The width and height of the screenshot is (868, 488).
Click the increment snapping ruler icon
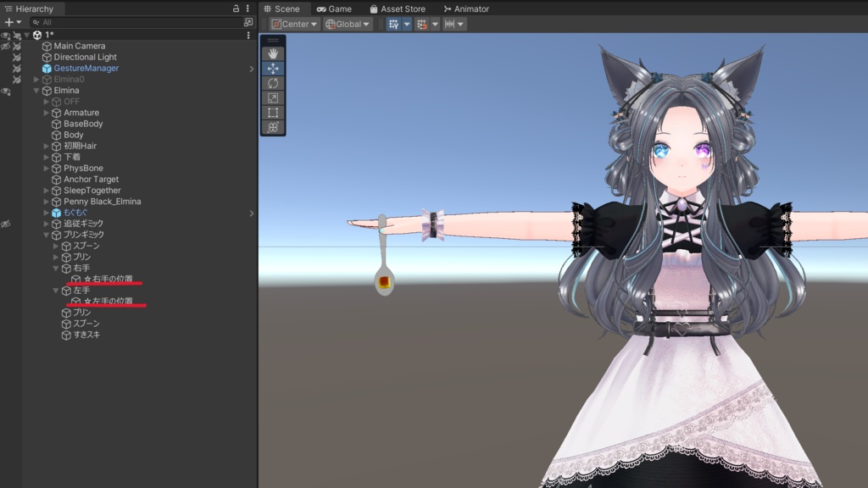(449, 24)
